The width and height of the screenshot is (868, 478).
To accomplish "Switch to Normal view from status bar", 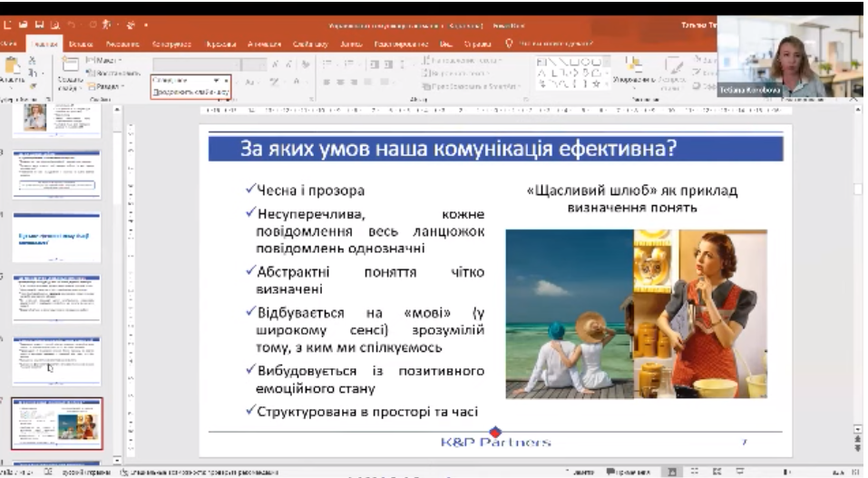I will point(670,472).
